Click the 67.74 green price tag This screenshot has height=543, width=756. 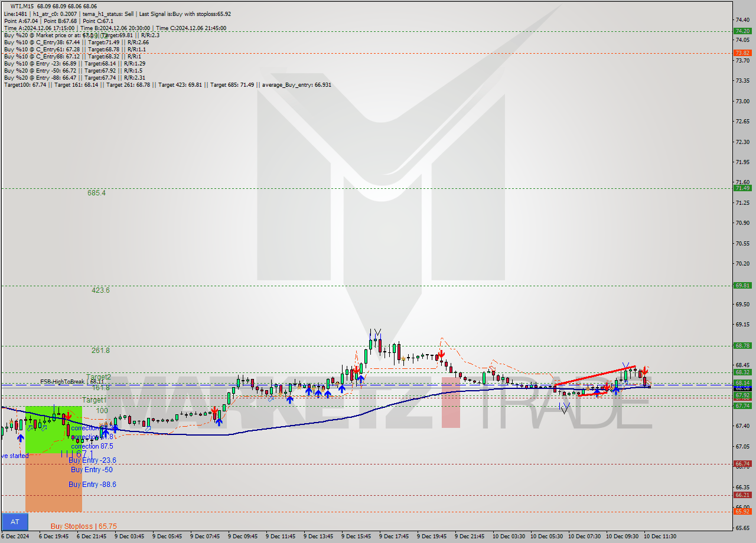pos(742,406)
